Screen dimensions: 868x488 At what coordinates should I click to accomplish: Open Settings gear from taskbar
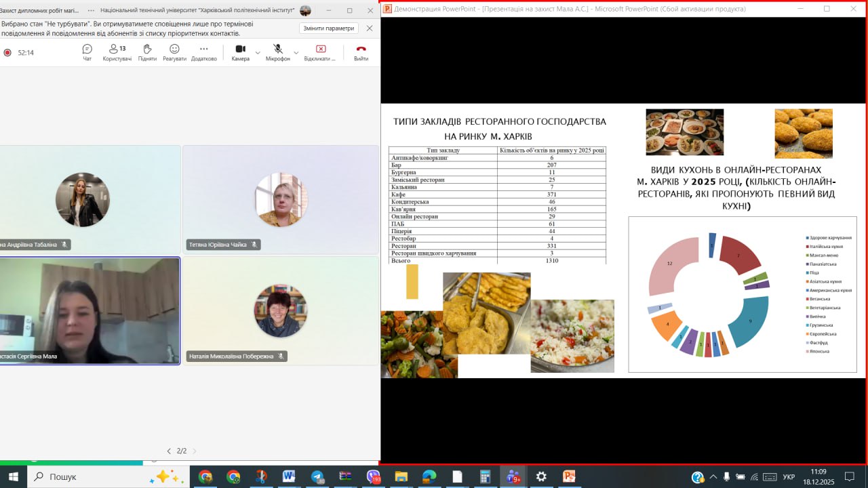coord(541,476)
